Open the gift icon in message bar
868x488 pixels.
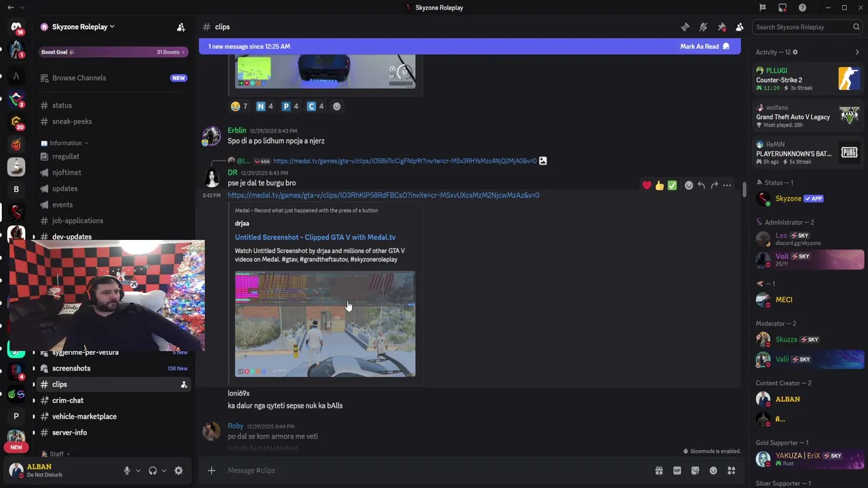click(x=658, y=470)
